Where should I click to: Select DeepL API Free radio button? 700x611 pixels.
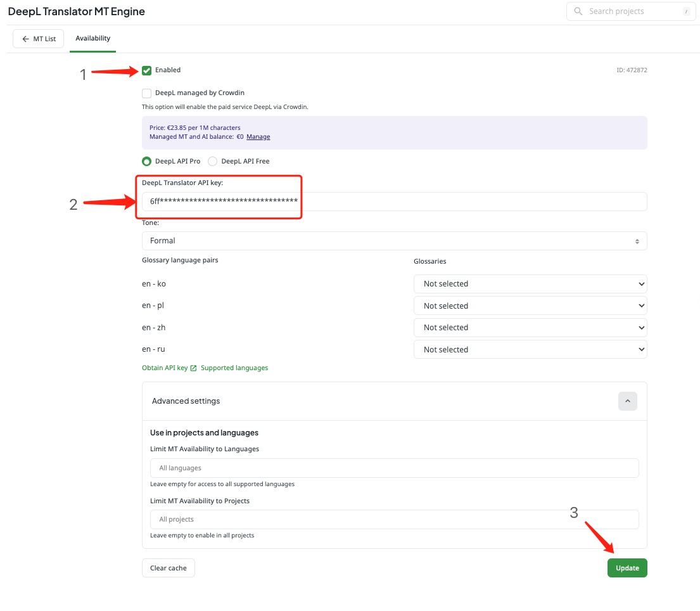click(212, 161)
